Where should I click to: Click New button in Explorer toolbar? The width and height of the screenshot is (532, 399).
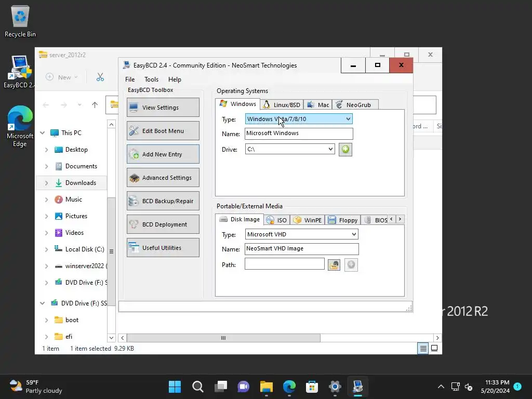62,77
